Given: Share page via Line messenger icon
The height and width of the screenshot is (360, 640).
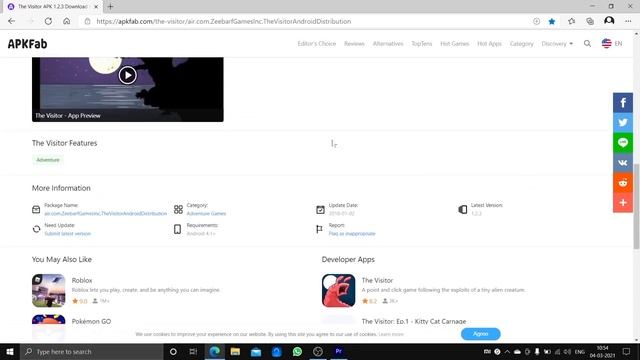Looking at the screenshot, I should click(x=622, y=142).
